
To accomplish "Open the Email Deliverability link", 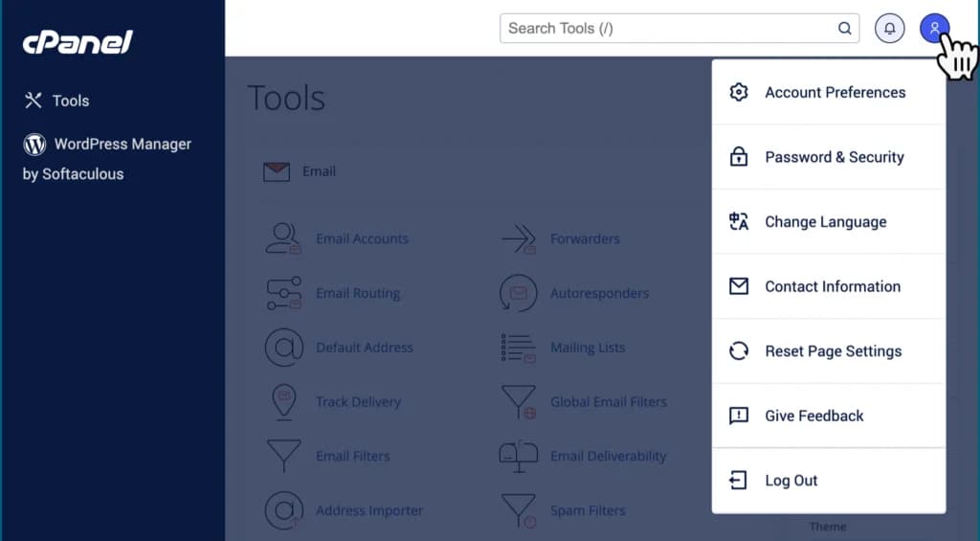I will tap(608, 456).
